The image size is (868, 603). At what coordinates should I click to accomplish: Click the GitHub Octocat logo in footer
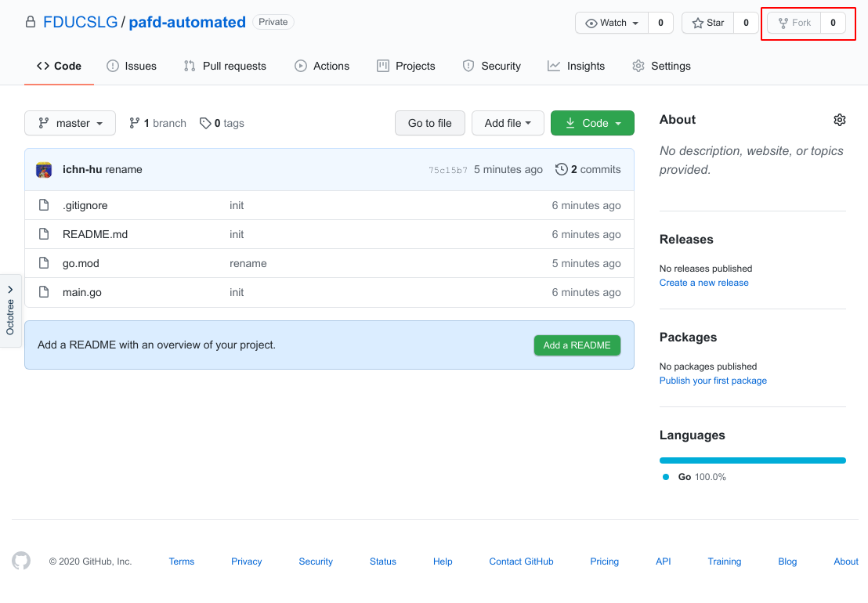[21, 561]
